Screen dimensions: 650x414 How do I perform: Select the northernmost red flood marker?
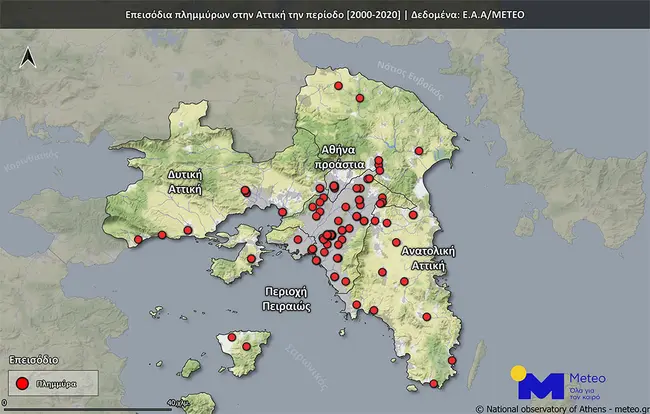pos(338,86)
